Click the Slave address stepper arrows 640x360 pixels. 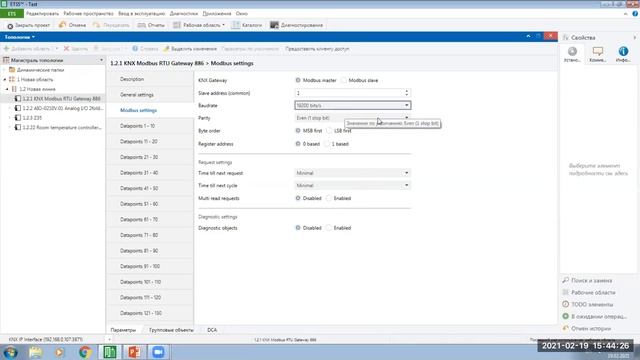pos(407,93)
